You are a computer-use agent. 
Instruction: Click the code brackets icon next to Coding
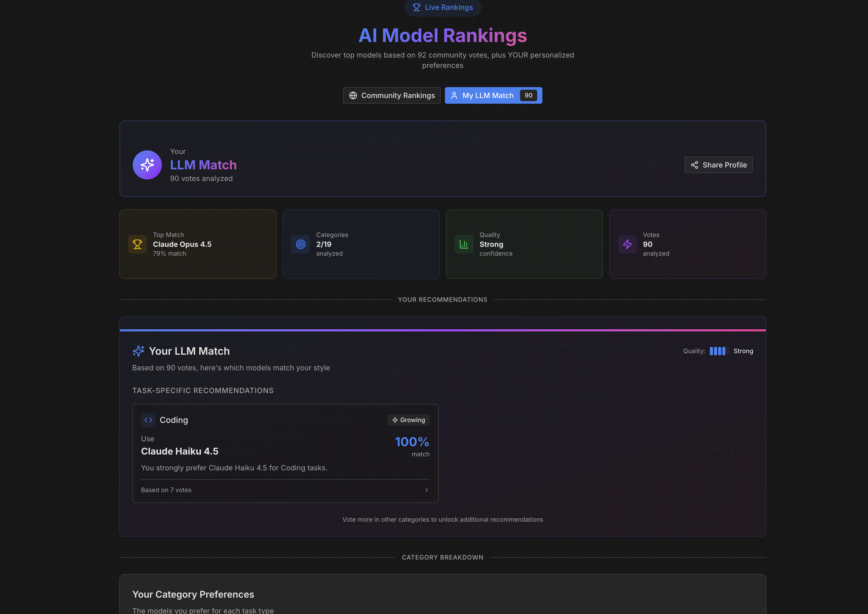(148, 420)
